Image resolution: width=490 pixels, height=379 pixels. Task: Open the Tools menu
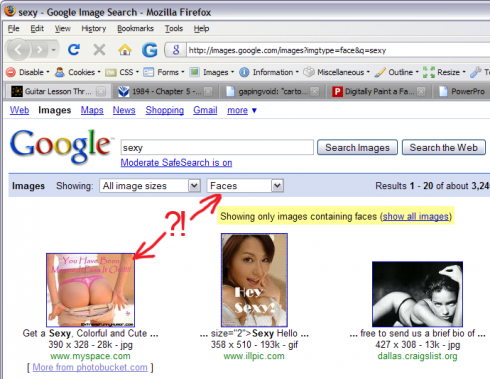point(174,29)
